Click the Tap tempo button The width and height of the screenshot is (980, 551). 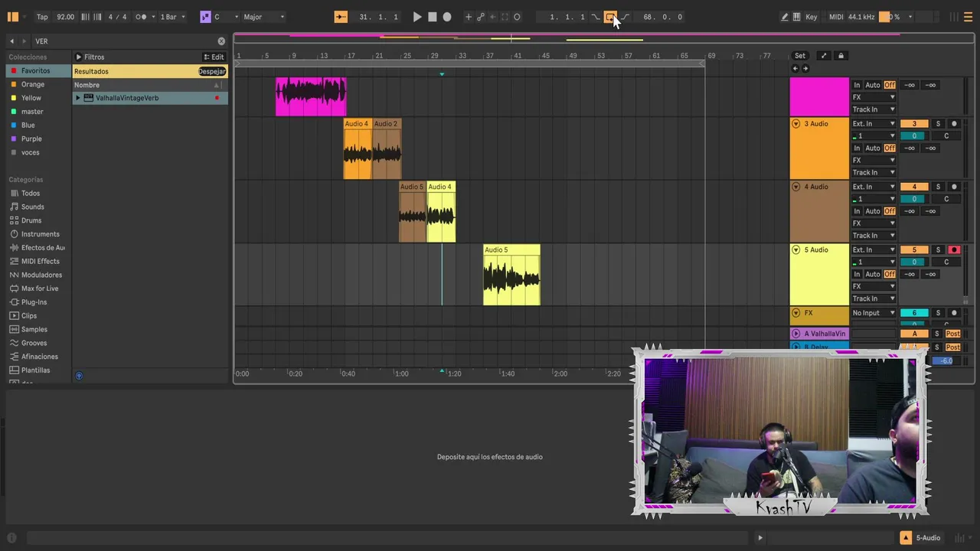click(42, 17)
